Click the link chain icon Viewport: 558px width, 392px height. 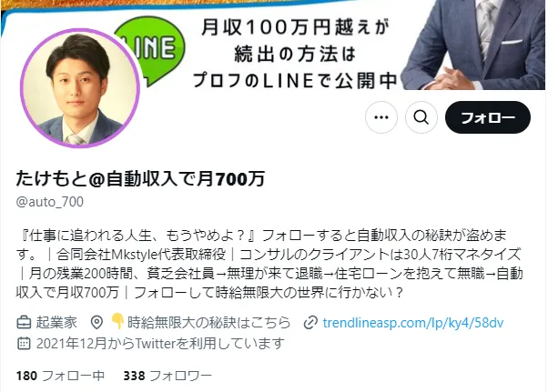[310, 323]
